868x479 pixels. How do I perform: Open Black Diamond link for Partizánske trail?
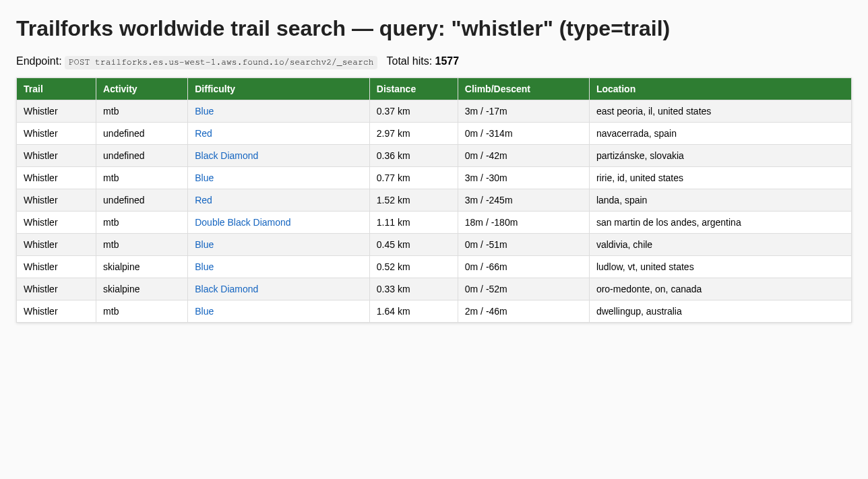[x=226, y=156]
